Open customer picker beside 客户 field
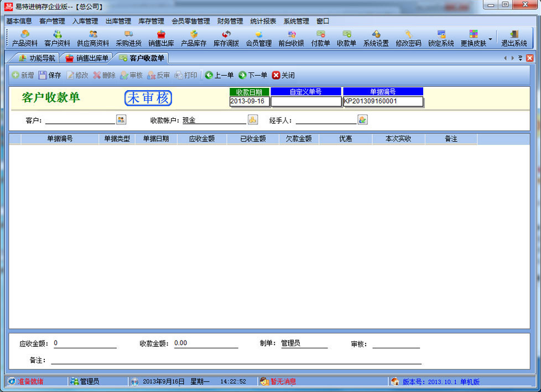This screenshot has height=392, width=541. [x=121, y=119]
